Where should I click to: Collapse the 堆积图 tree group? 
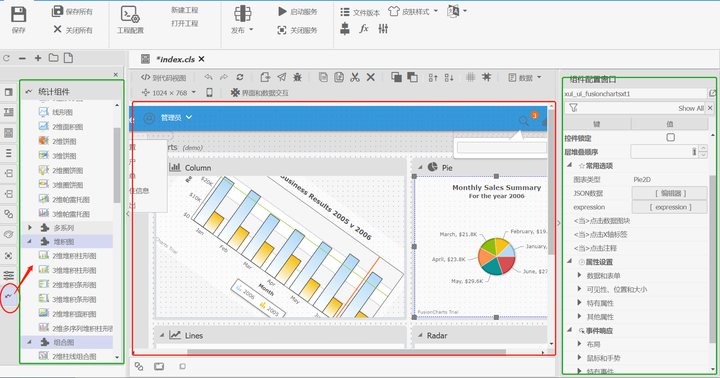pos(29,241)
